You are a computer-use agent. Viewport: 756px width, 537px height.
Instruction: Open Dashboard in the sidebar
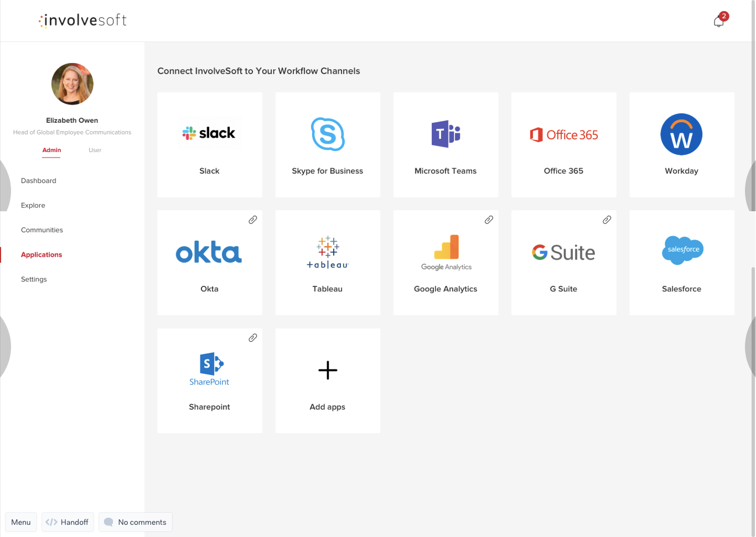click(39, 181)
